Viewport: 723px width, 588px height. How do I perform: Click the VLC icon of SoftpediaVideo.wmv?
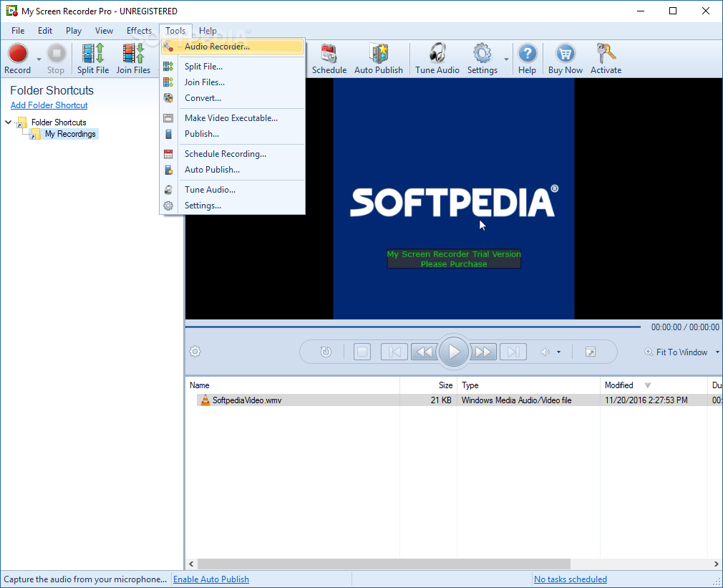point(205,400)
